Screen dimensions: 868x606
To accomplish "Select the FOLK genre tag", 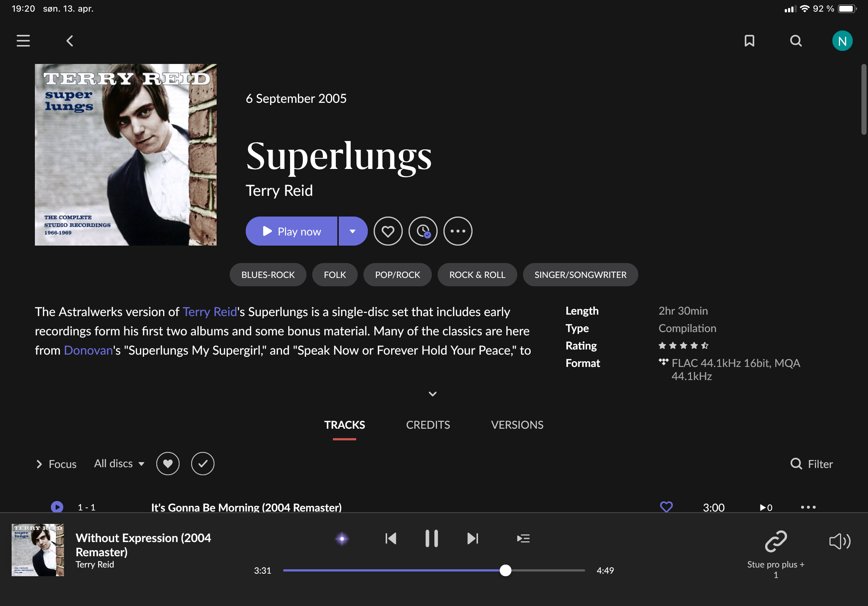I will 334,275.
